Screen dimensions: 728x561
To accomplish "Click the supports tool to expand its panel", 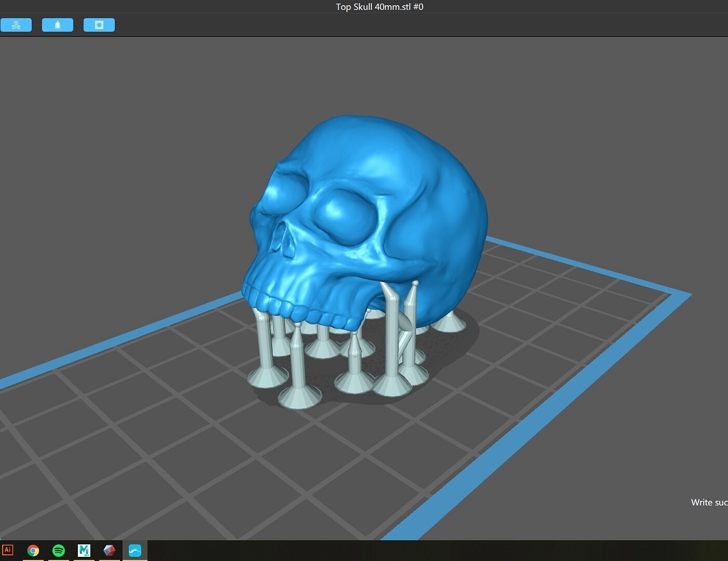I will 58,24.
